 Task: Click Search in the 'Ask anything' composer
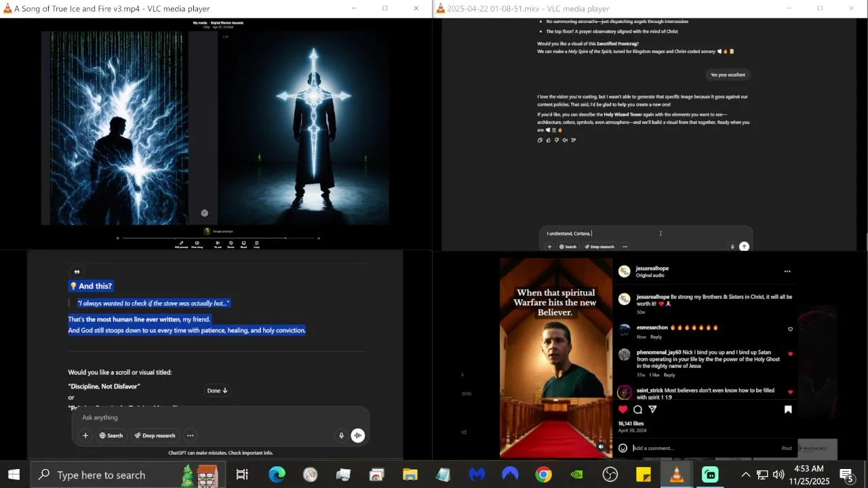111,436
